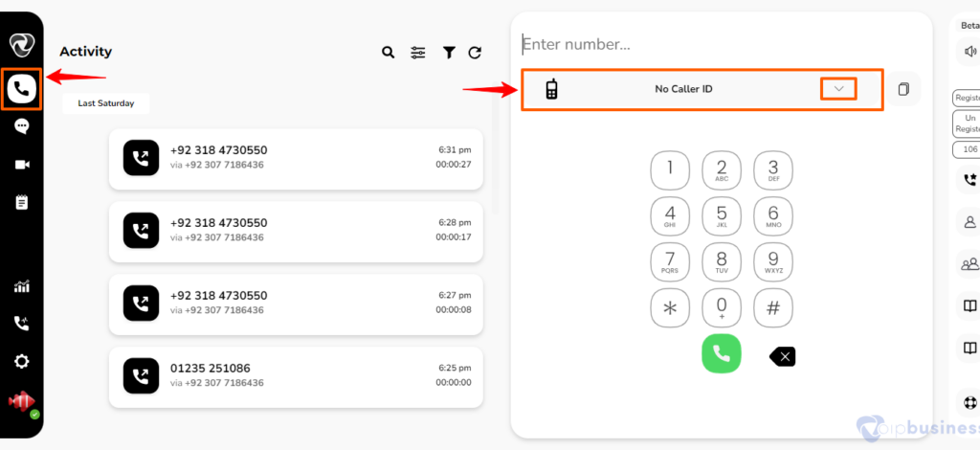Open the phone dialer tab in sidebar

click(x=22, y=89)
